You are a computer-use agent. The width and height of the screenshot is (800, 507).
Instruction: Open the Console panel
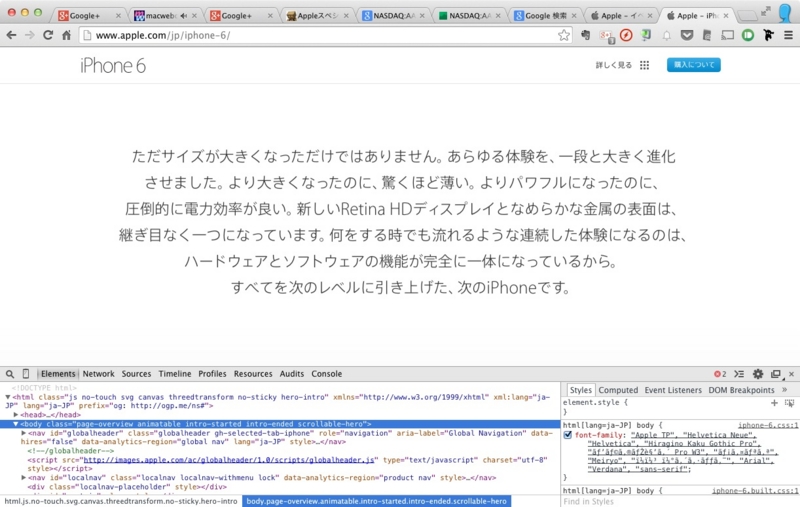click(327, 374)
